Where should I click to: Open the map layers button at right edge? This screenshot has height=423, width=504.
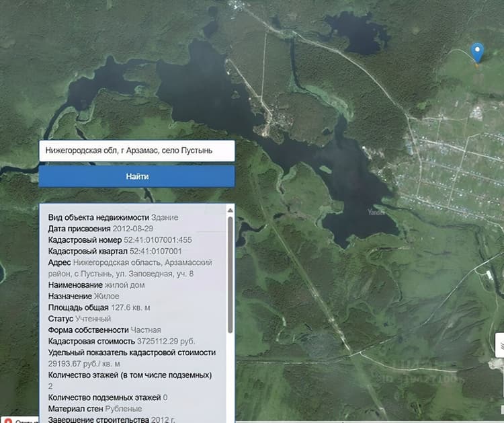500,345
